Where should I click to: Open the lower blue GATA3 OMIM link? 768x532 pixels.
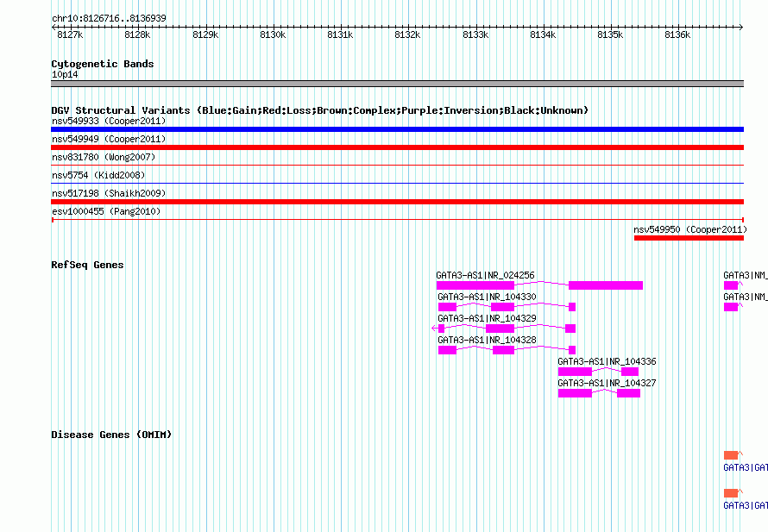pyautogui.click(x=746, y=505)
